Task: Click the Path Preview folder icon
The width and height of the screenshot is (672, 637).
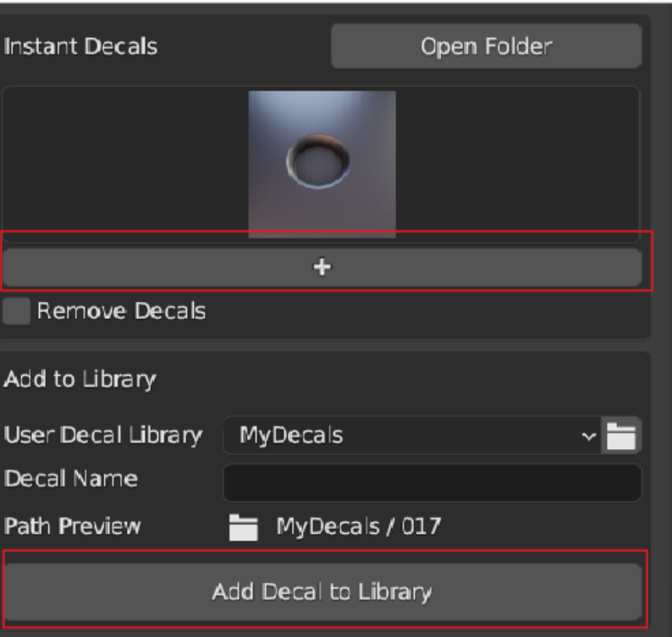Action: point(244,527)
